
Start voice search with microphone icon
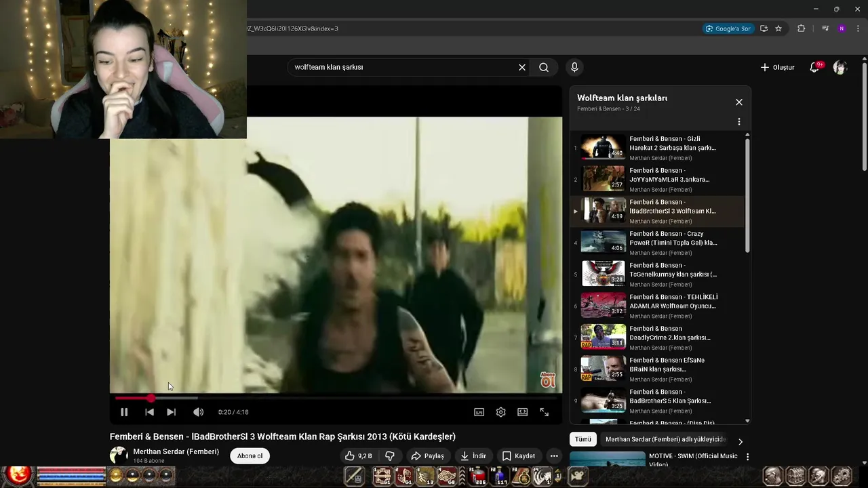click(574, 67)
